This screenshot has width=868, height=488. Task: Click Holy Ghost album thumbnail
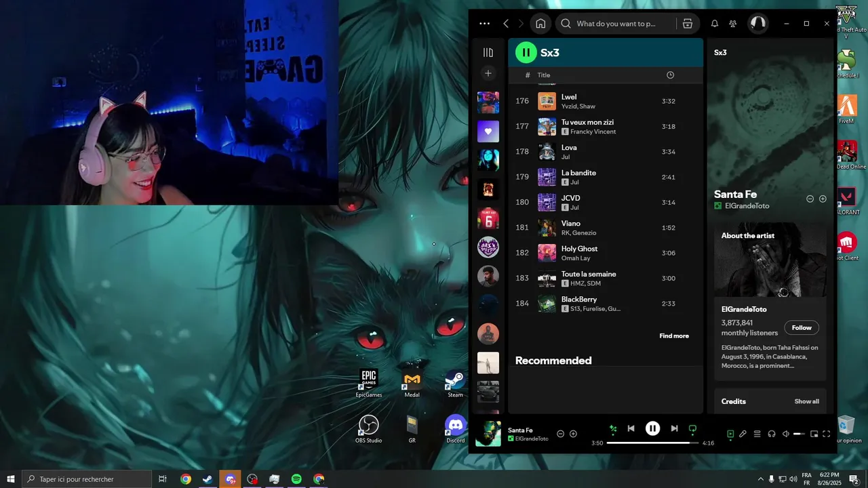click(547, 253)
